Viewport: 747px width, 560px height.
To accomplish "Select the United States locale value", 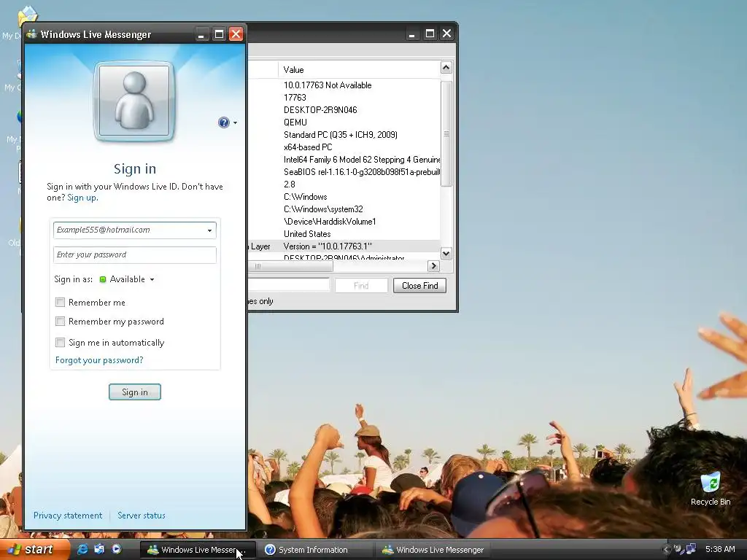I will pyautogui.click(x=307, y=234).
